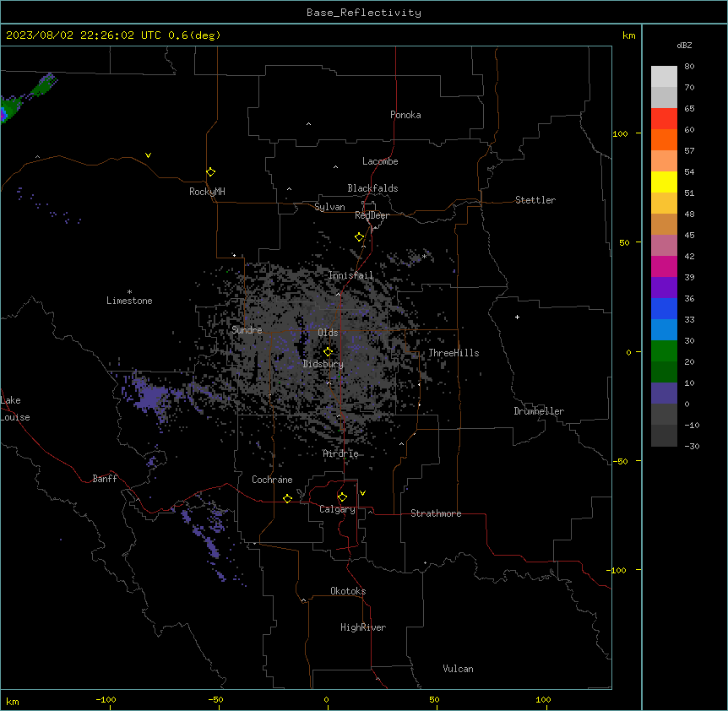Click the Lacombe city label
This screenshot has height=711, width=728.
click(380, 161)
